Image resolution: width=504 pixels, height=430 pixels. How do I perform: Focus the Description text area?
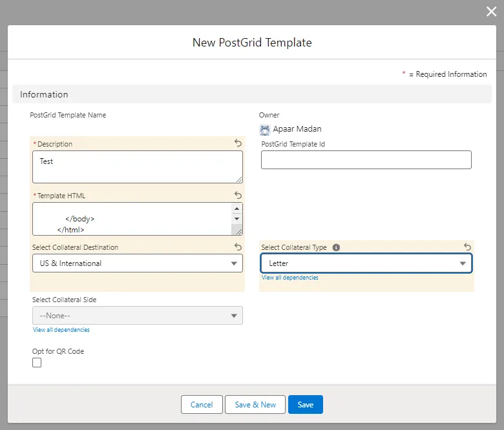[x=138, y=167]
